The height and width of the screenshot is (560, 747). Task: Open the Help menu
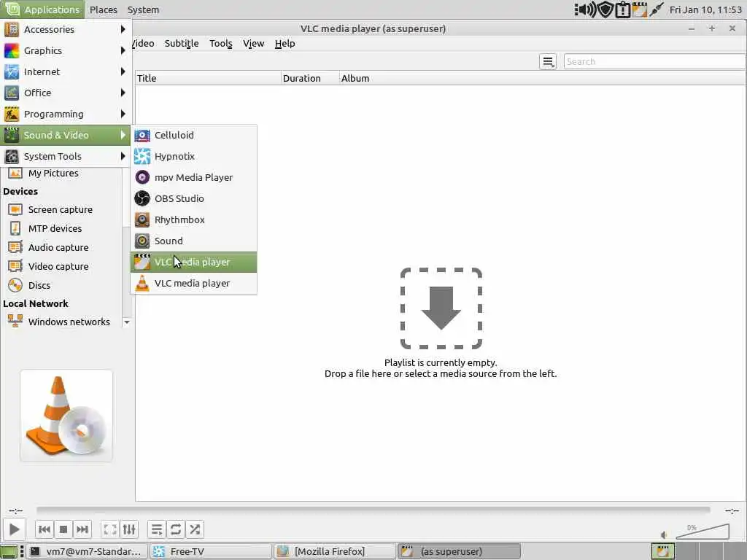[285, 43]
